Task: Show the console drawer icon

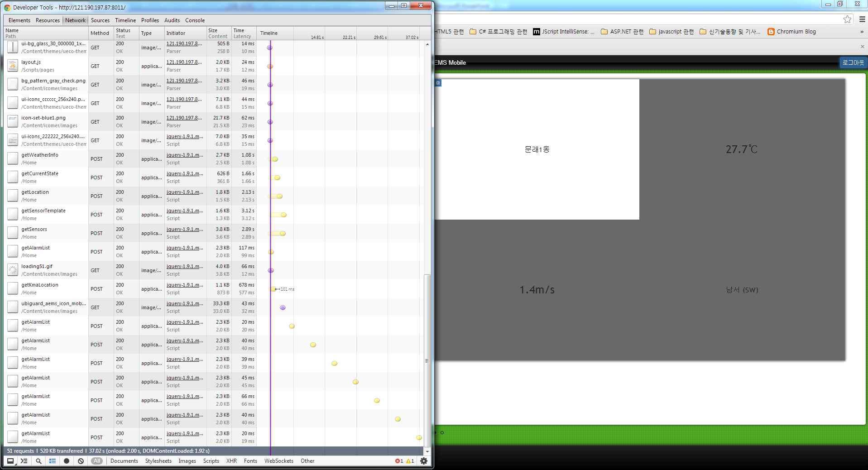Action: 24,461
